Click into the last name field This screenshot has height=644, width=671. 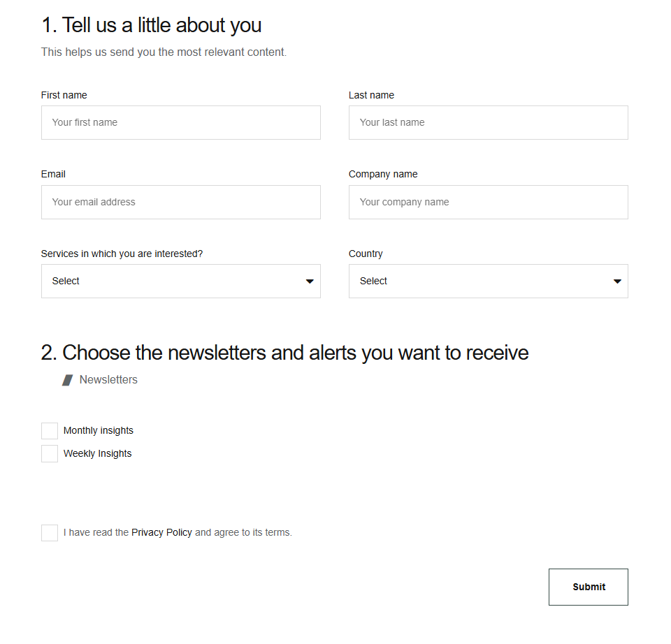pos(488,123)
